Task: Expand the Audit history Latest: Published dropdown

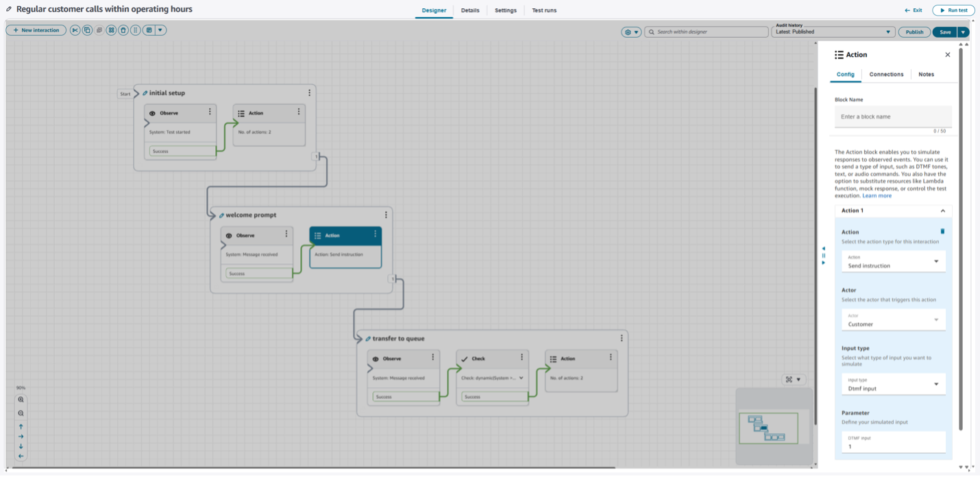Action: 834,32
